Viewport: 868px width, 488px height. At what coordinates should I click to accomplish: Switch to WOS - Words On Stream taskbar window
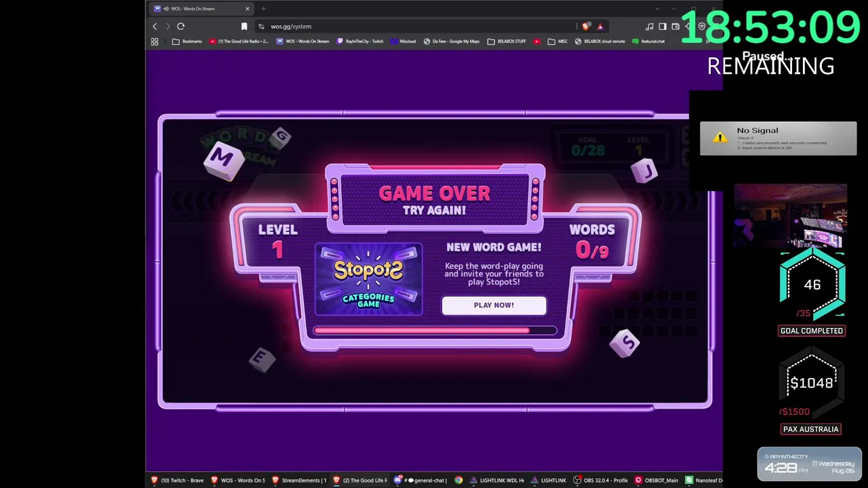click(x=238, y=481)
